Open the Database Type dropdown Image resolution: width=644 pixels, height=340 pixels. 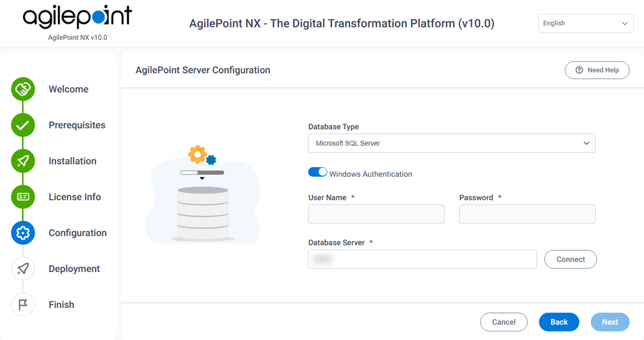(452, 143)
